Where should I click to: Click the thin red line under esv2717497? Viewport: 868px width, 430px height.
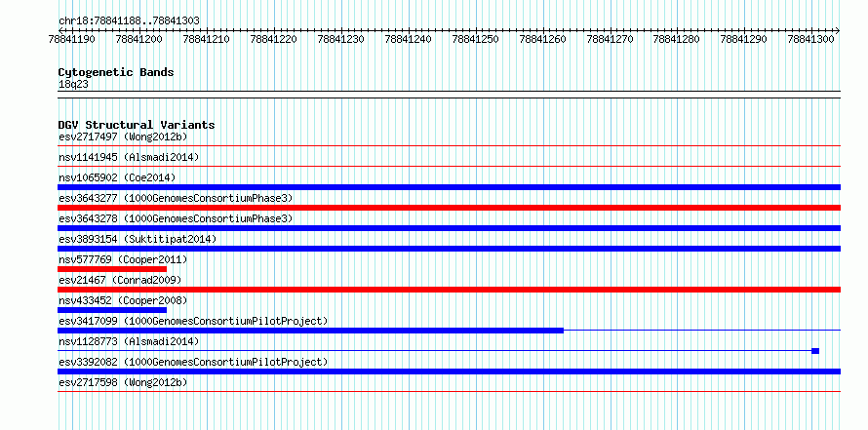pyautogui.click(x=449, y=146)
